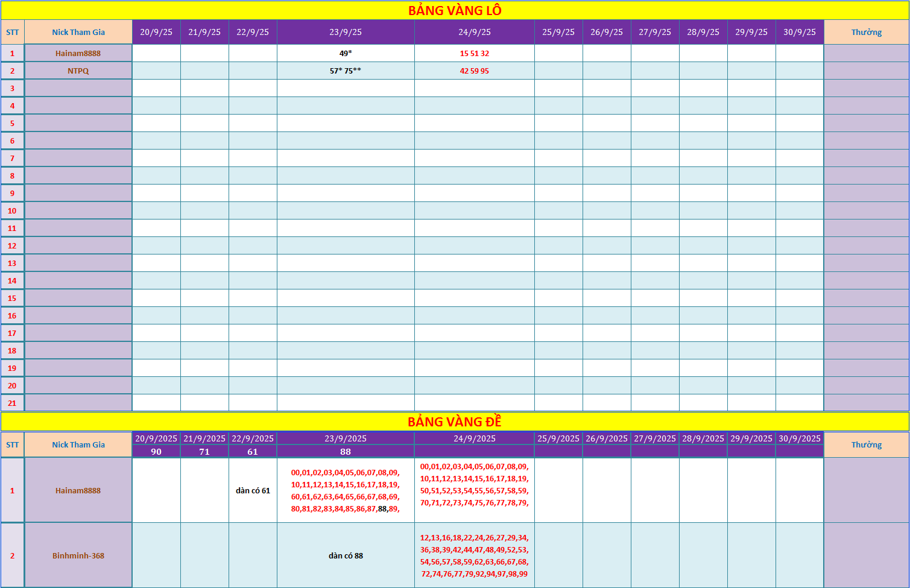Select Hainam8888 in the Bảng Vàng Đề table
This screenshot has width=910, height=588.
78,490
